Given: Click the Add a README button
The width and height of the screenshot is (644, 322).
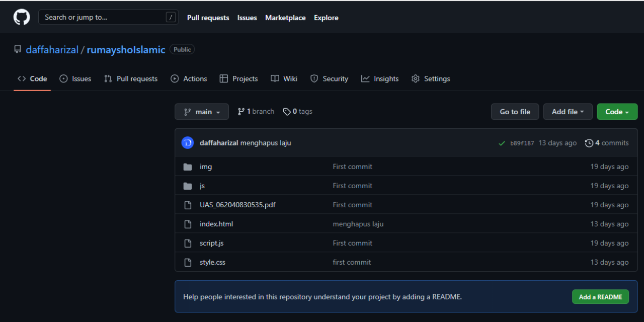Looking at the screenshot, I should point(600,296).
